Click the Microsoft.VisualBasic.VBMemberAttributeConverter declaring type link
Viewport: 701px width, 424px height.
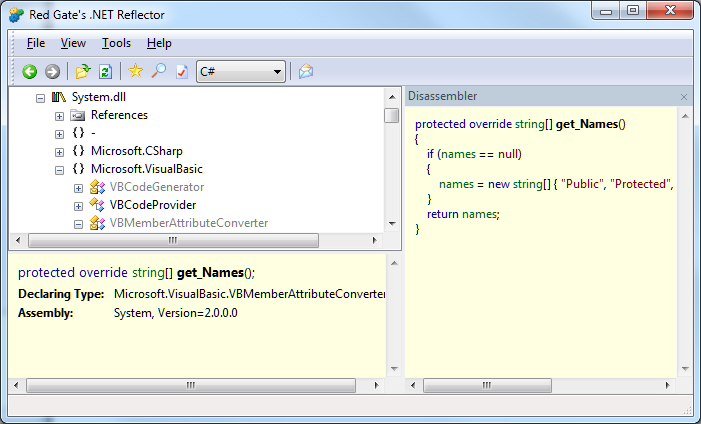tap(249, 294)
